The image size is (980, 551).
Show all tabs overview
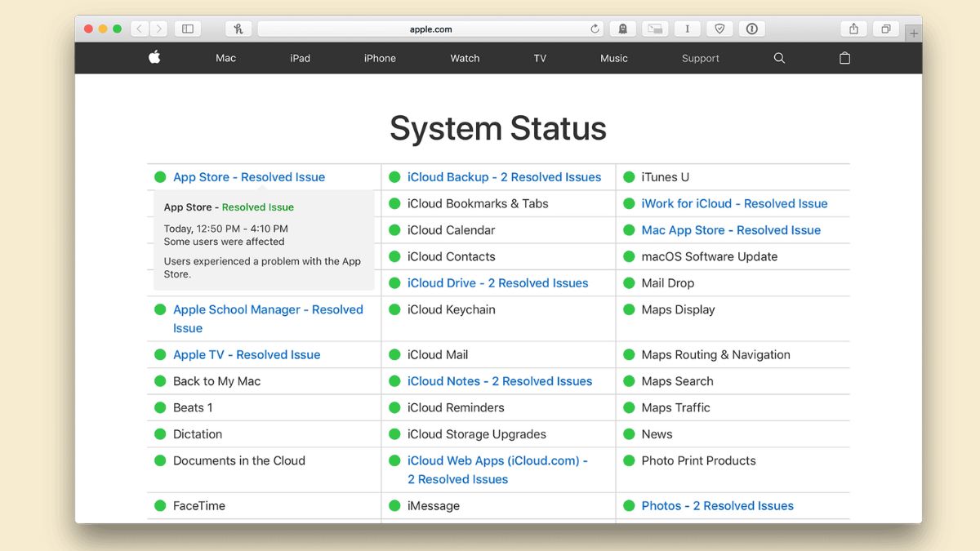(x=885, y=29)
